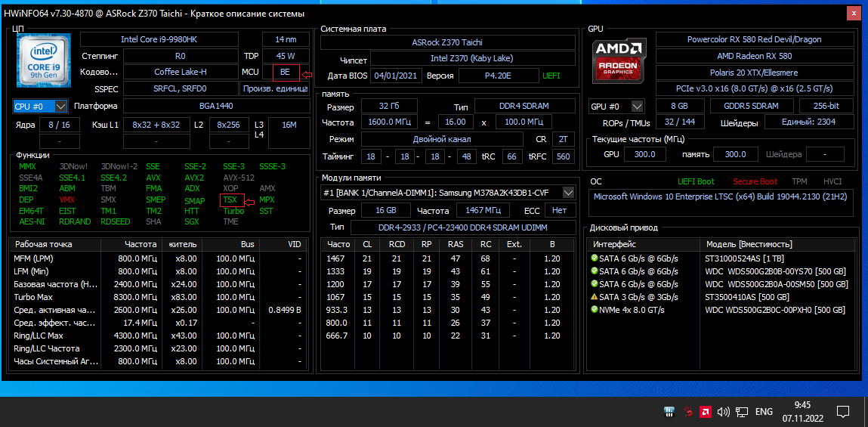Click the green UEFI Boot label
Screen dimensions: 868x427
[x=696, y=181]
